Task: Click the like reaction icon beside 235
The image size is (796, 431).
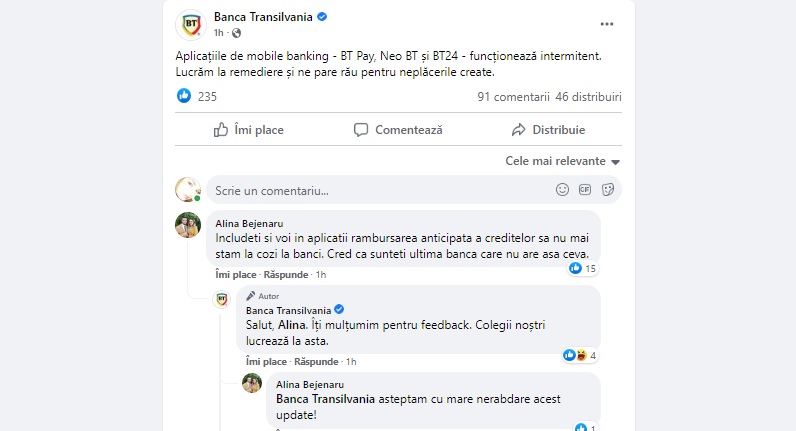Action: tap(184, 96)
